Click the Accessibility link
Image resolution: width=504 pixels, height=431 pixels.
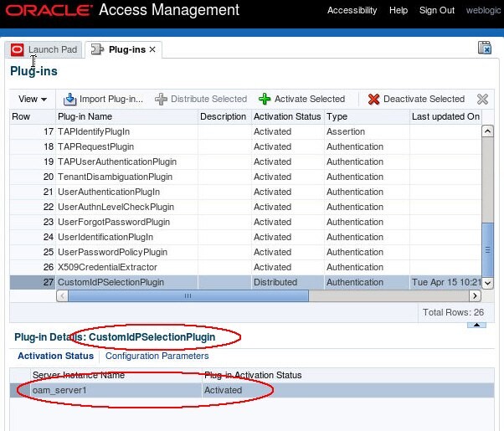click(x=352, y=10)
